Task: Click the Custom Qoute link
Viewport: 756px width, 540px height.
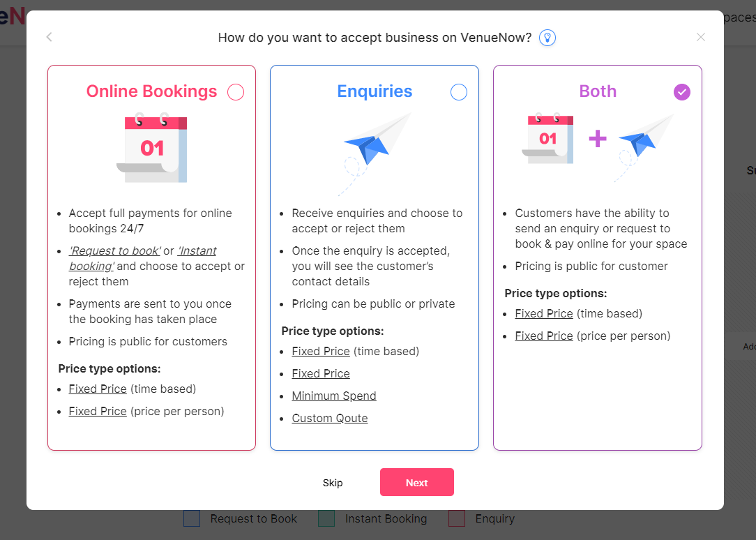Action: tap(330, 418)
